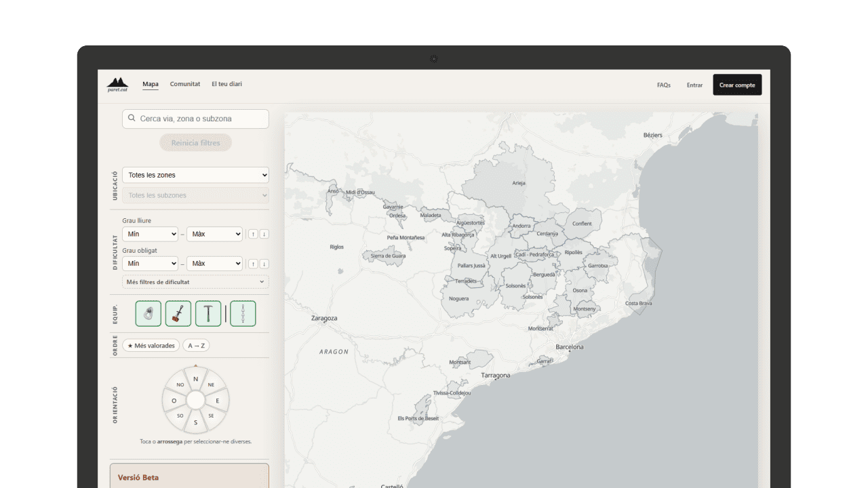Select Cerdanya region on the map
Screen dimensions: 868x488
pos(547,233)
